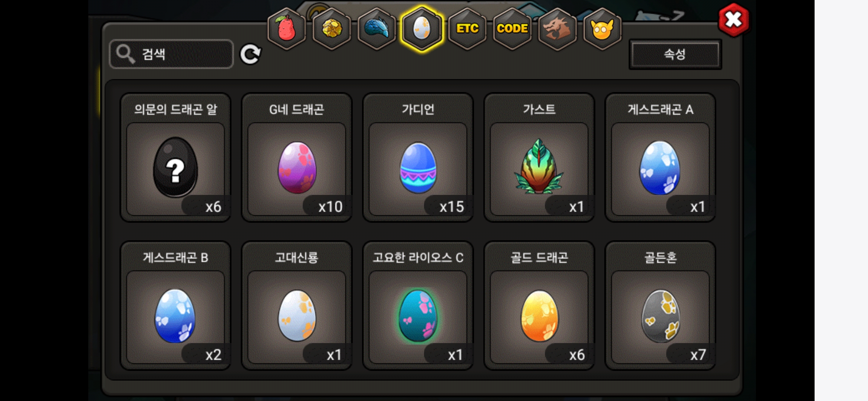
Task: Open the yellow horned mask category
Action: [602, 29]
